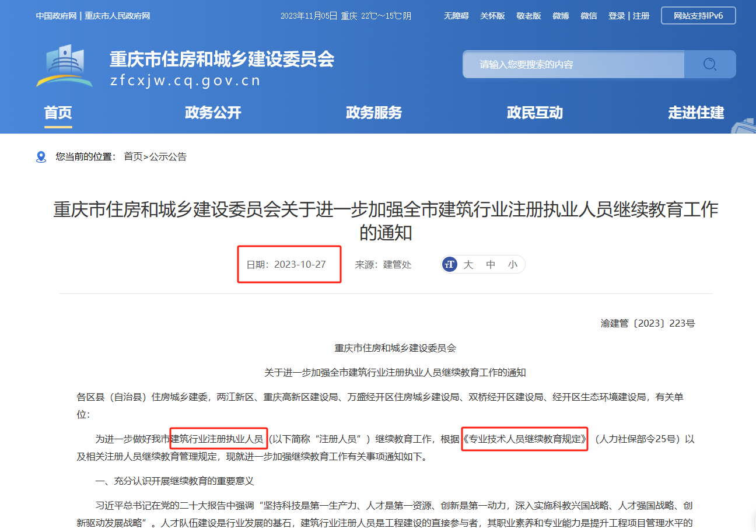Click the font-size tT icon

450,264
